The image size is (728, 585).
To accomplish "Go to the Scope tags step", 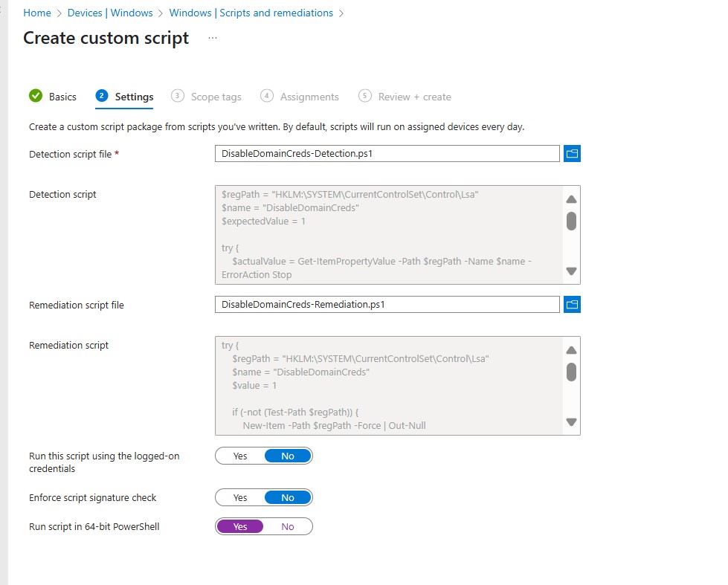I will pos(216,97).
